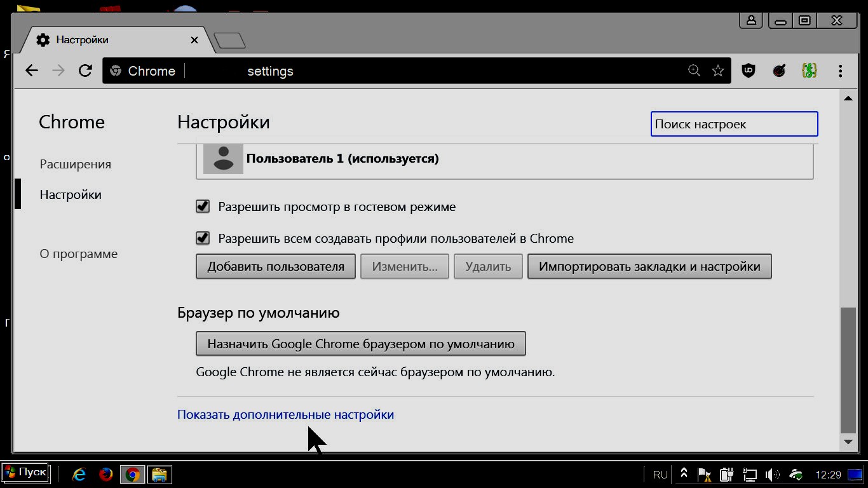Click the Пользователь 1 avatar icon
This screenshot has width=868, height=488.
coord(223,158)
